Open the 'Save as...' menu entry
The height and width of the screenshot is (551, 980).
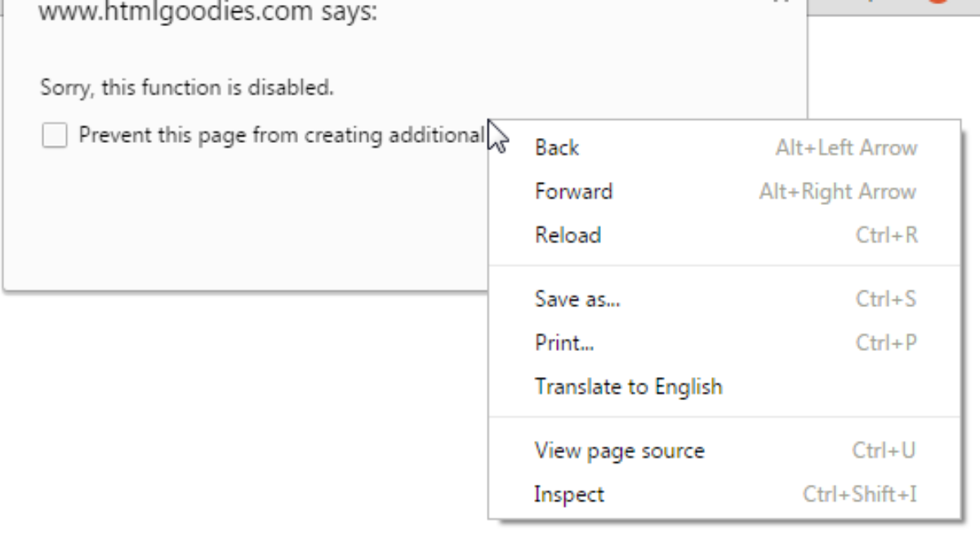(x=577, y=299)
